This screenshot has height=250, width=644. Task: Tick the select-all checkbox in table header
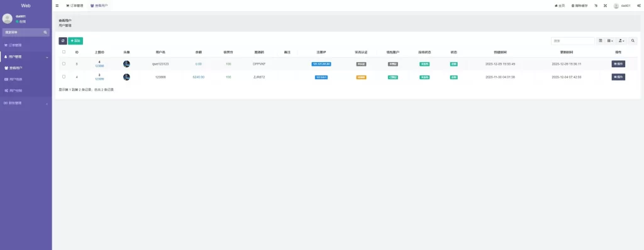64,52
